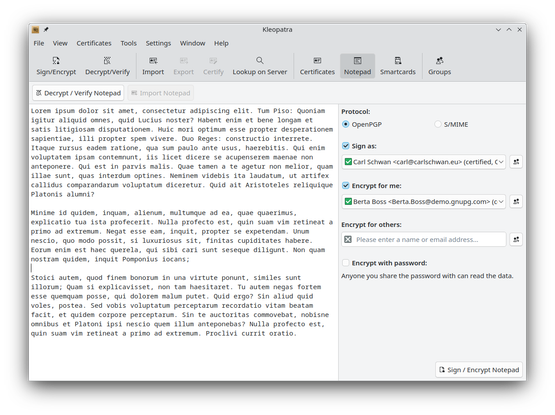This screenshot has width=555, height=415.
Task: Expand the Carl Schwan signing key dropdown
Action: click(x=424, y=162)
